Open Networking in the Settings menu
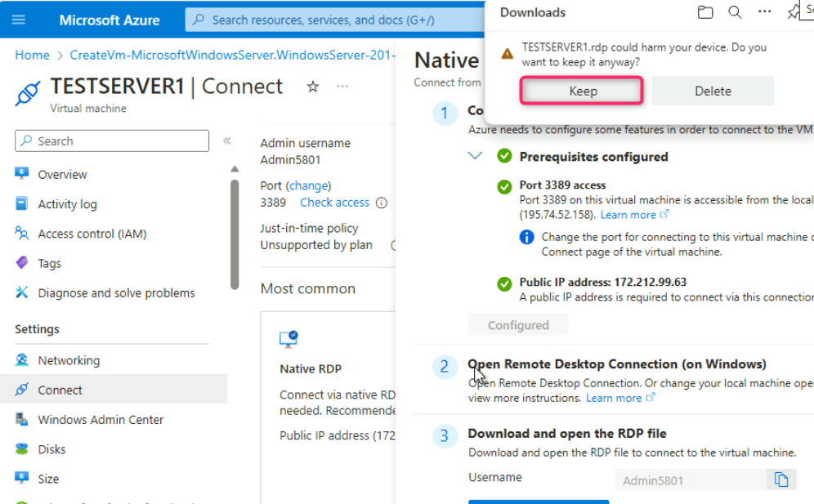The width and height of the screenshot is (814, 504). click(69, 360)
